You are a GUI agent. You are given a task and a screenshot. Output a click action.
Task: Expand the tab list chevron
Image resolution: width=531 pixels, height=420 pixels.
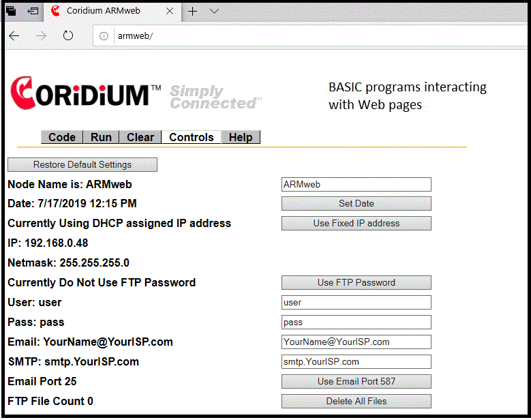point(214,11)
